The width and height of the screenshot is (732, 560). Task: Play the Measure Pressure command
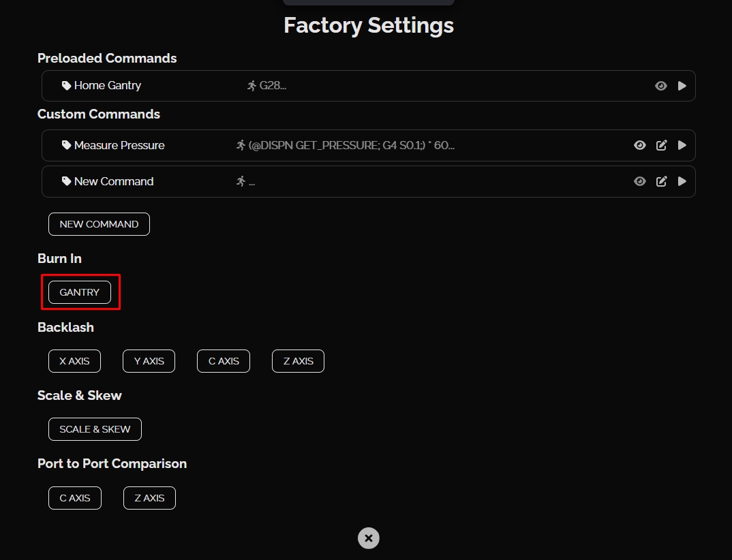[682, 145]
